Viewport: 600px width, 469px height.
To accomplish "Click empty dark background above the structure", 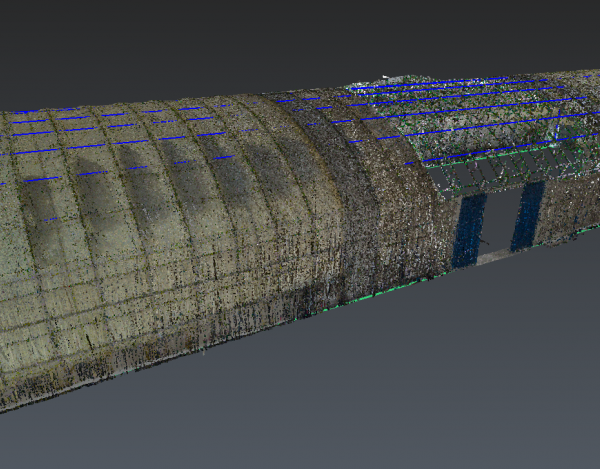I will pos(250,40).
